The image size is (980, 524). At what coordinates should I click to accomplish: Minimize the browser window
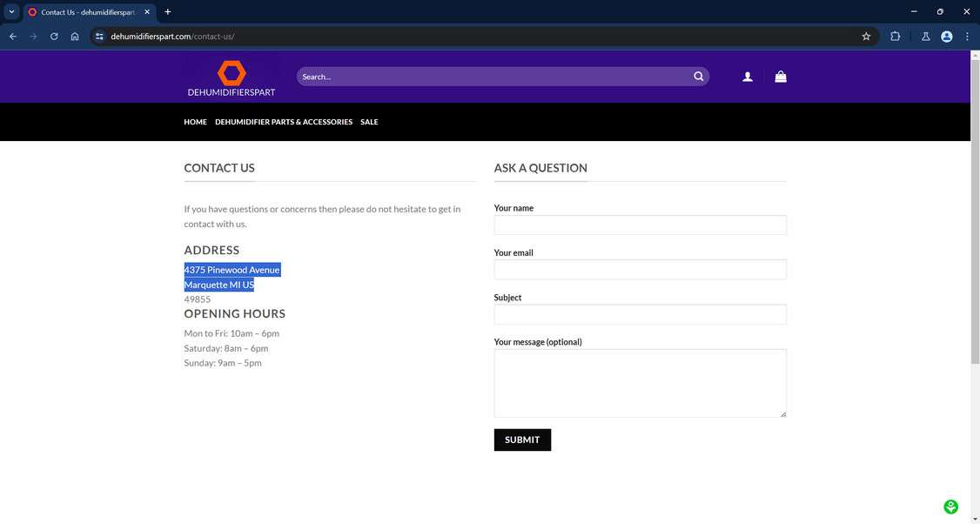[914, 12]
